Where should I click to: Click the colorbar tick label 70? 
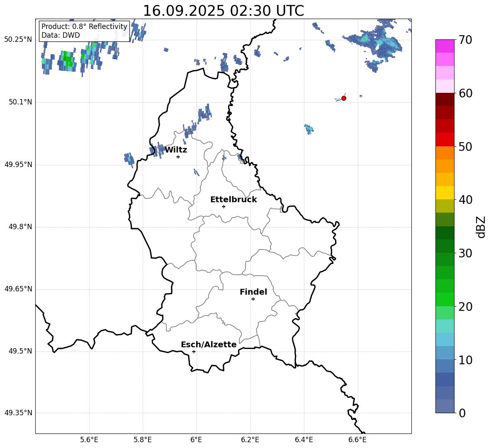point(465,40)
